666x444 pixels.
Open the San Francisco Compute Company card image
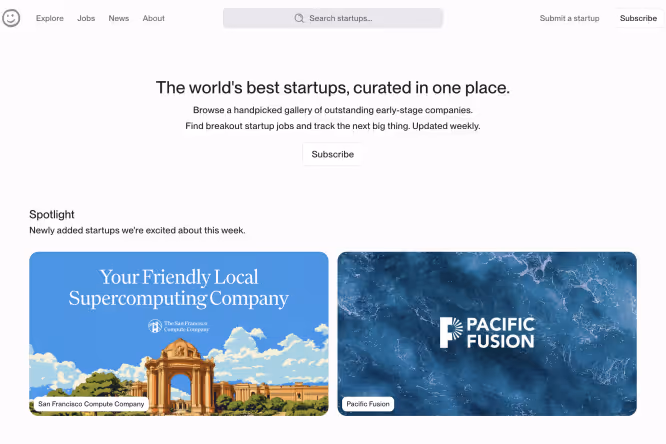pos(179,334)
